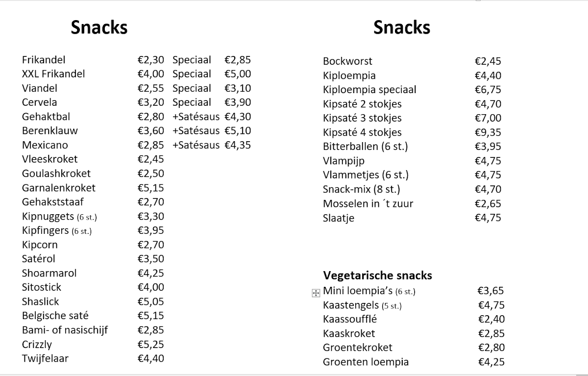This screenshot has height=376, width=588.
Task: Click the left Snacks heading
Action: (x=99, y=27)
